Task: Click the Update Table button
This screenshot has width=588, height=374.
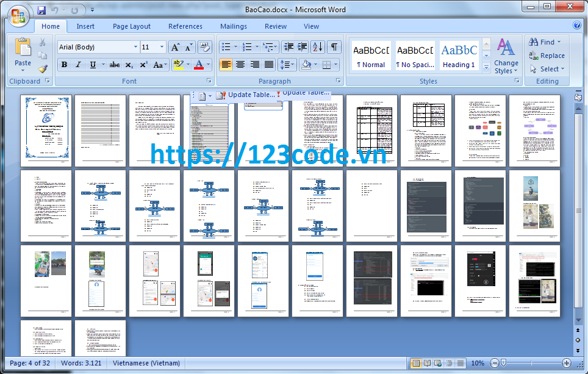Action: coord(246,95)
